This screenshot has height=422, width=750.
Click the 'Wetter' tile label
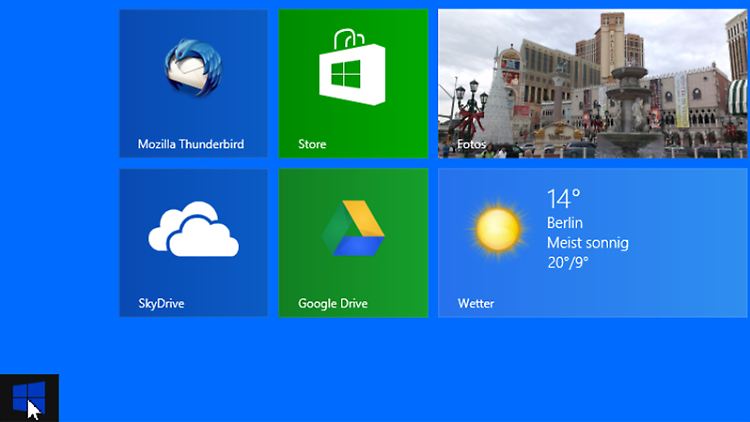pos(475,303)
